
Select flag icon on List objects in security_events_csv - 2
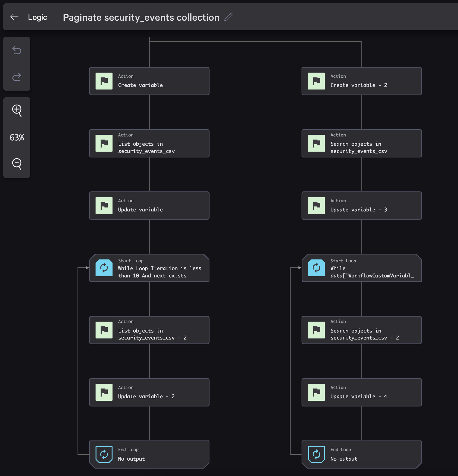104,330
